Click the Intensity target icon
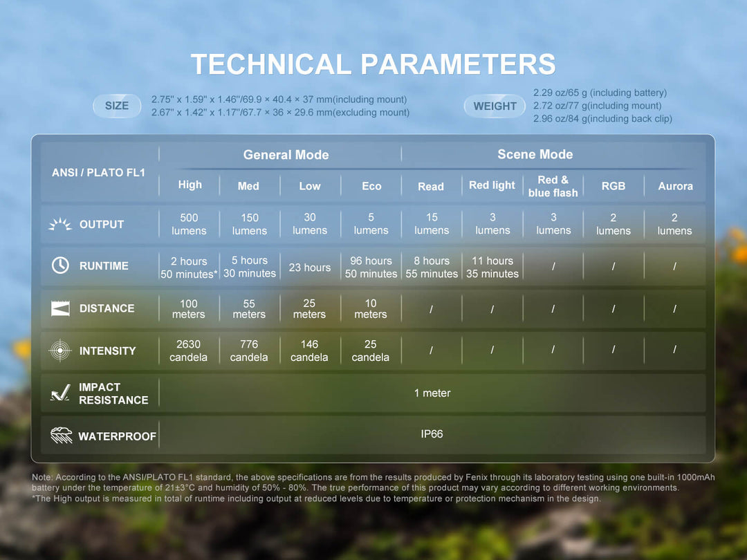Screen dimensions: 747x560 pyautogui.click(x=59, y=351)
